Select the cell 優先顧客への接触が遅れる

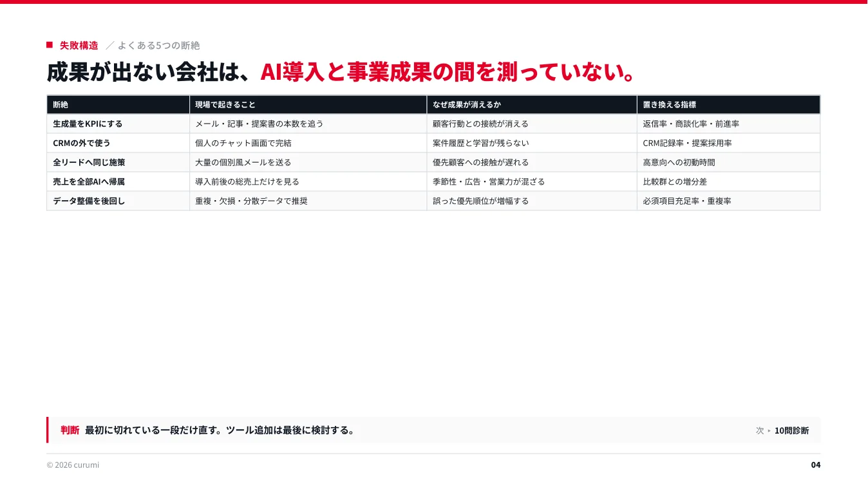[532, 162]
